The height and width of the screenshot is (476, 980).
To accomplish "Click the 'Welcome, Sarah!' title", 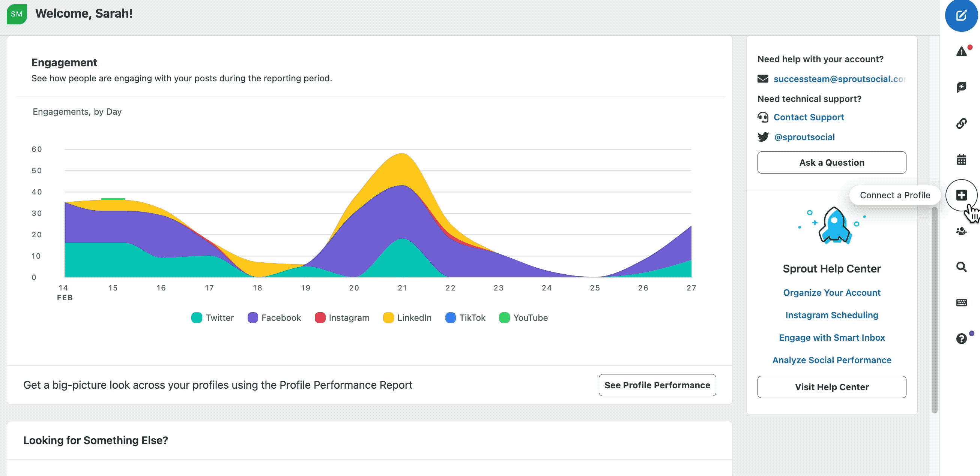I will pos(84,13).
